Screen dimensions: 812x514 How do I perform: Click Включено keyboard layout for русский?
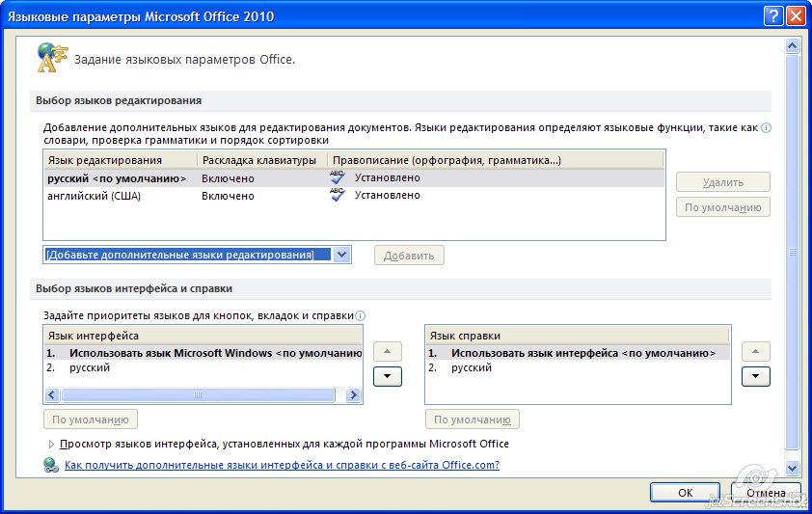point(228,178)
